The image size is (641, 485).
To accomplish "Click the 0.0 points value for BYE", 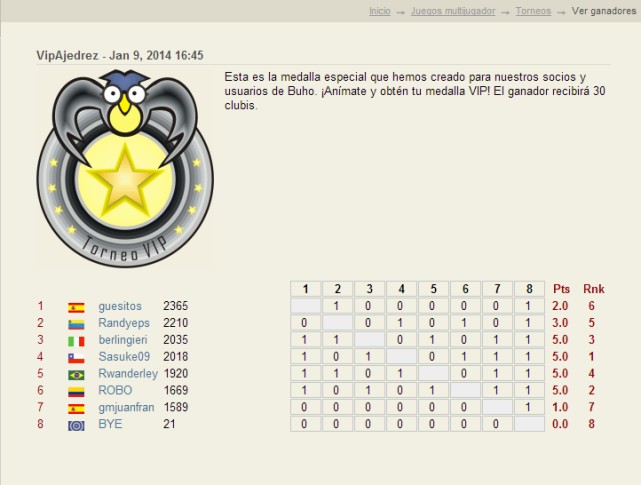I will pyautogui.click(x=560, y=424).
